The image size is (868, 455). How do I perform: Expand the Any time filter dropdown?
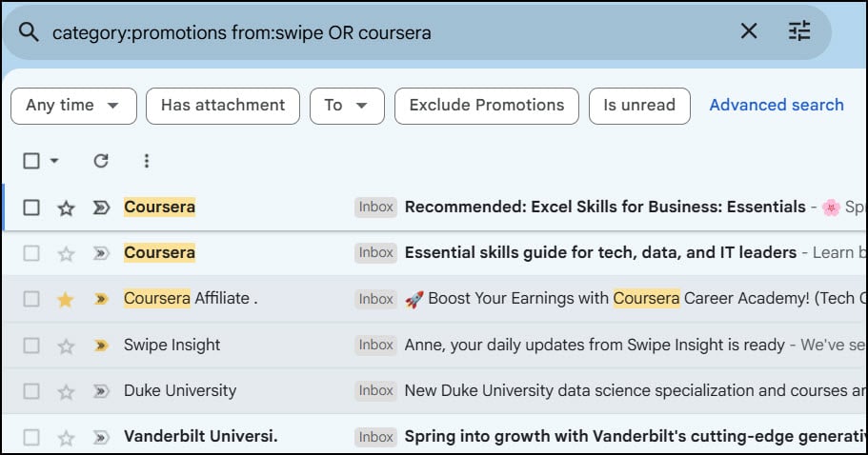tap(73, 106)
